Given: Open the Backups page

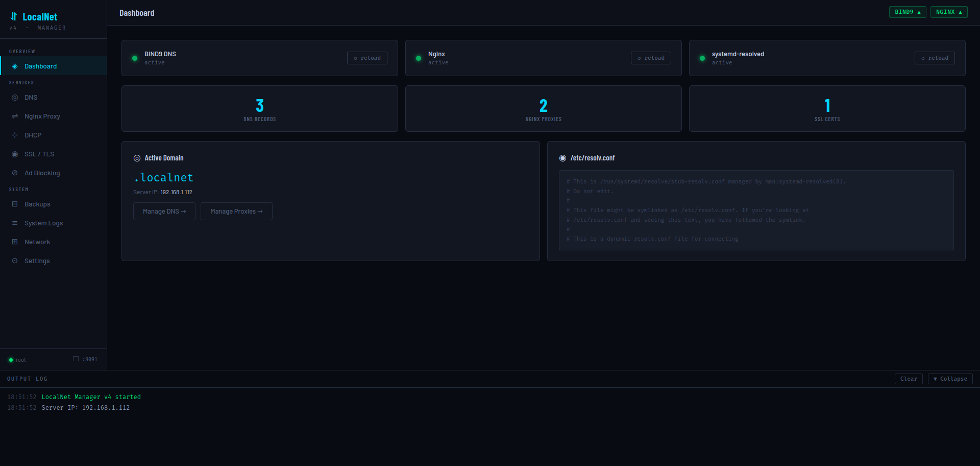Looking at the screenshot, I should (x=54, y=204).
